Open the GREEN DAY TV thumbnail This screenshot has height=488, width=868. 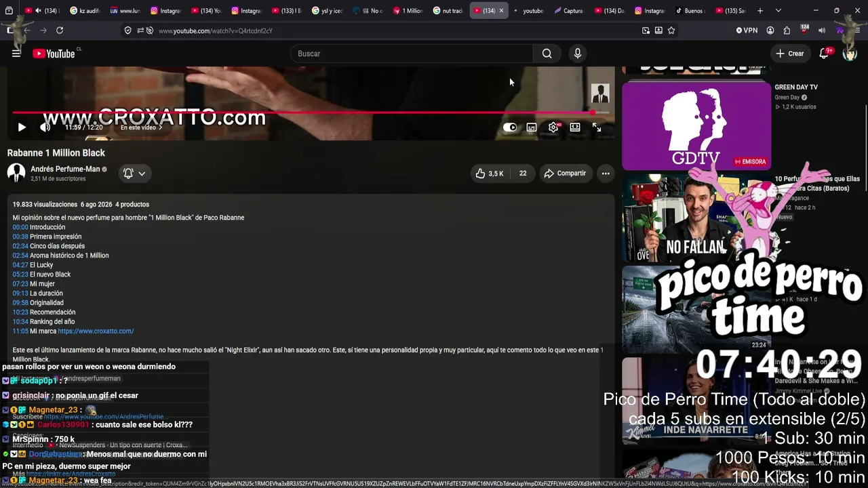696,126
